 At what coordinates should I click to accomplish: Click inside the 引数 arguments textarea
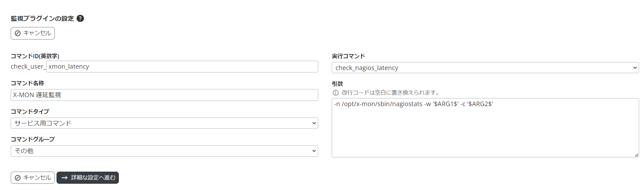tap(485, 128)
